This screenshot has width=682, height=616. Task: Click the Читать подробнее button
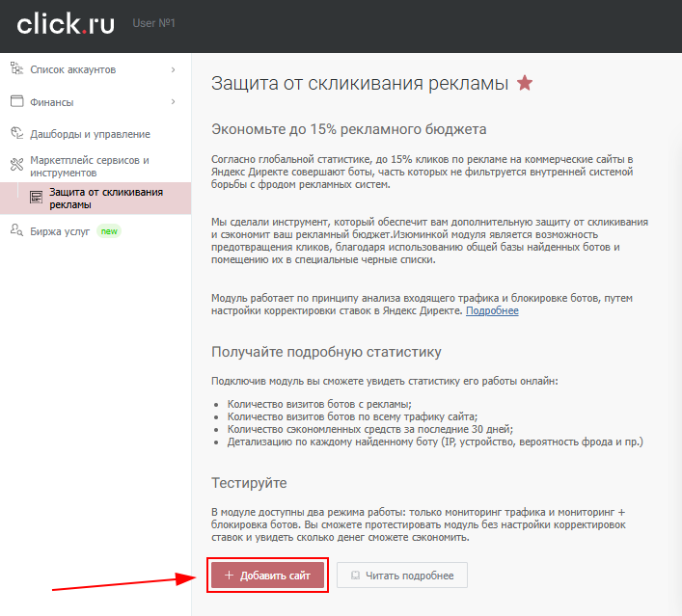(x=401, y=576)
